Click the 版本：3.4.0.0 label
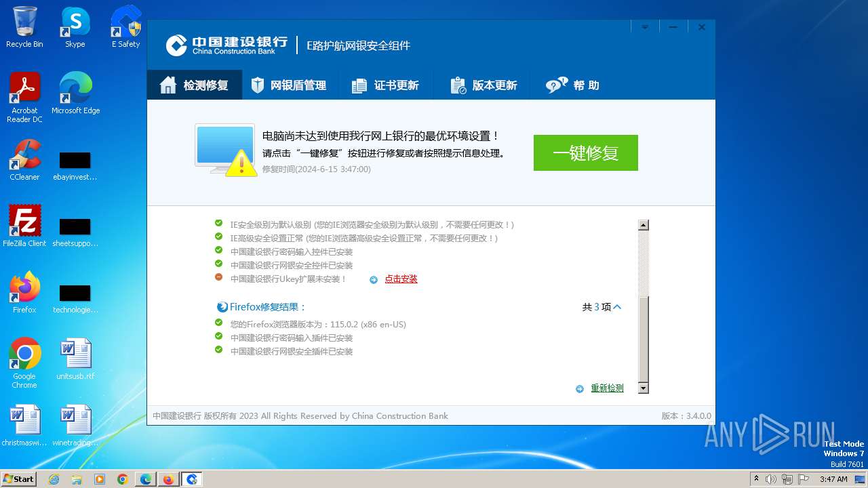The width and height of the screenshot is (868, 488). click(686, 416)
